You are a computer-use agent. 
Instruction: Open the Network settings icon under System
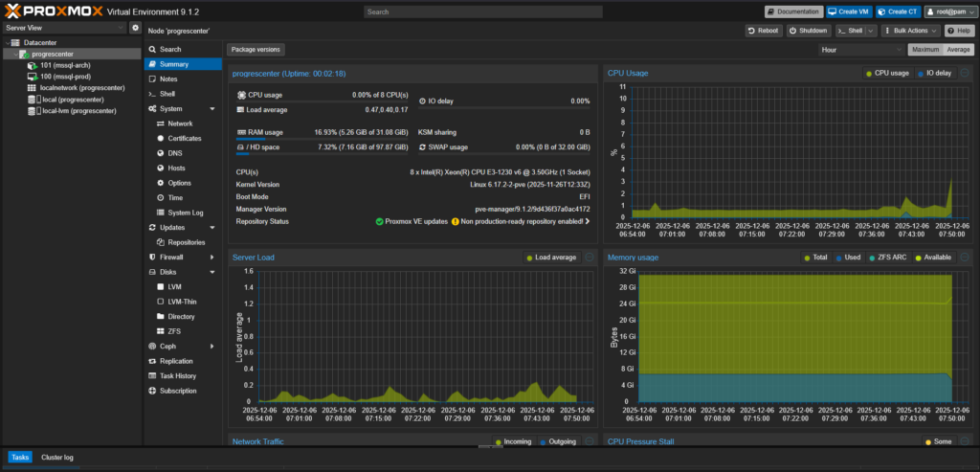(x=159, y=124)
